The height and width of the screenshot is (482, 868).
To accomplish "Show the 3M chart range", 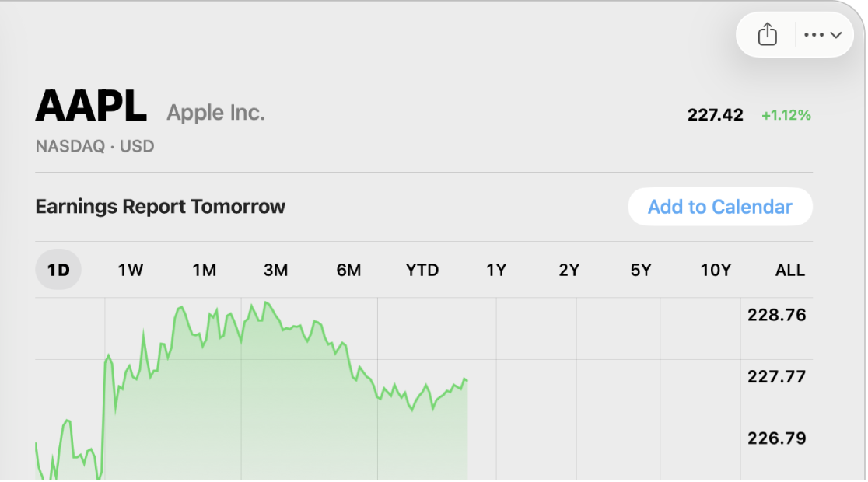I will (x=275, y=270).
